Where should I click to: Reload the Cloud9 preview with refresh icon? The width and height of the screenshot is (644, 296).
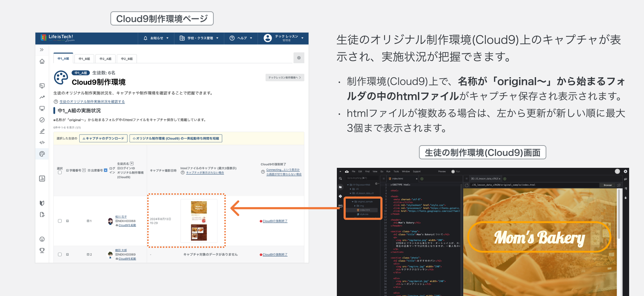click(x=467, y=185)
